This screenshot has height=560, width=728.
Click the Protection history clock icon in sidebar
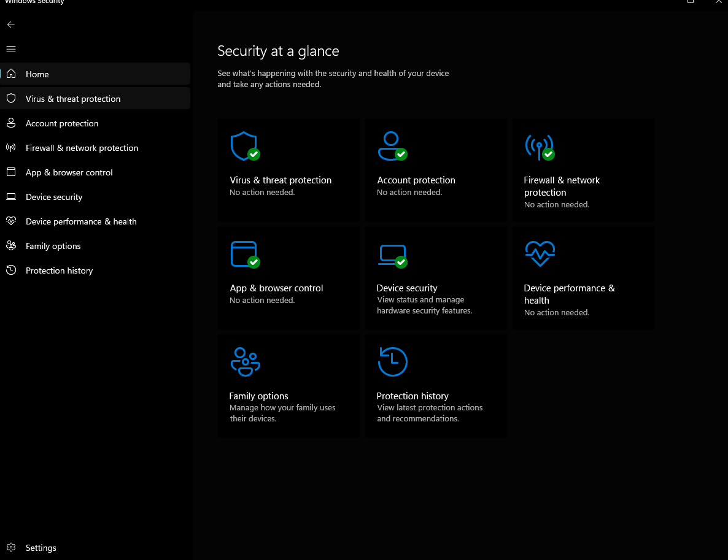[11, 270]
